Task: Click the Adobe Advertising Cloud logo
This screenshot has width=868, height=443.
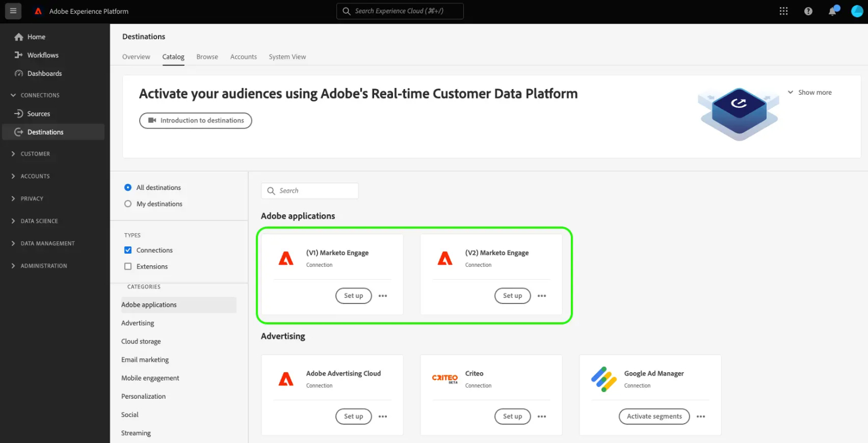Action: click(286, 379)
